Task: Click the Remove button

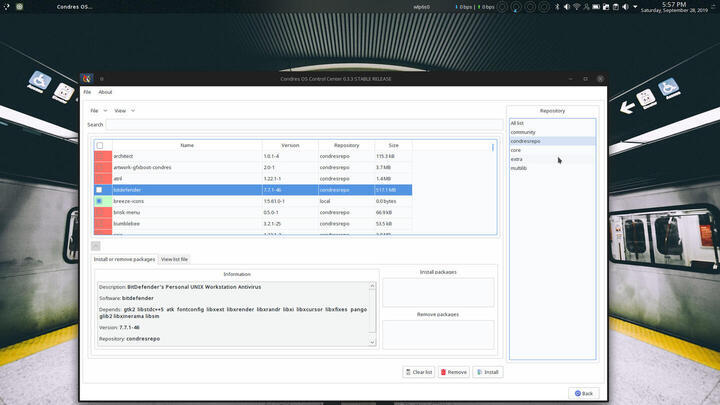Action: 454,372
